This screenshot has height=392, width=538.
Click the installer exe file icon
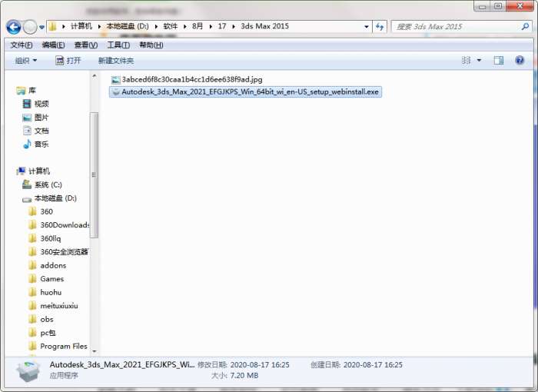(x=116, y=92)
